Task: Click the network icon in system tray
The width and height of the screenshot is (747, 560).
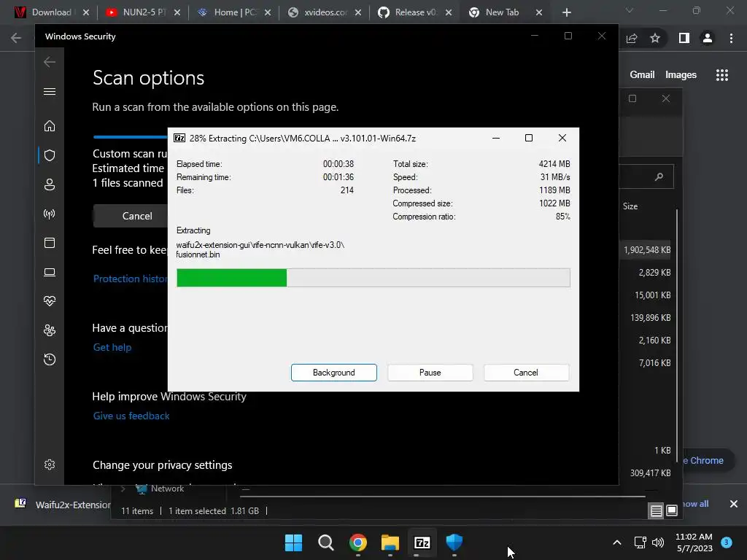Action: click(640, 542)
